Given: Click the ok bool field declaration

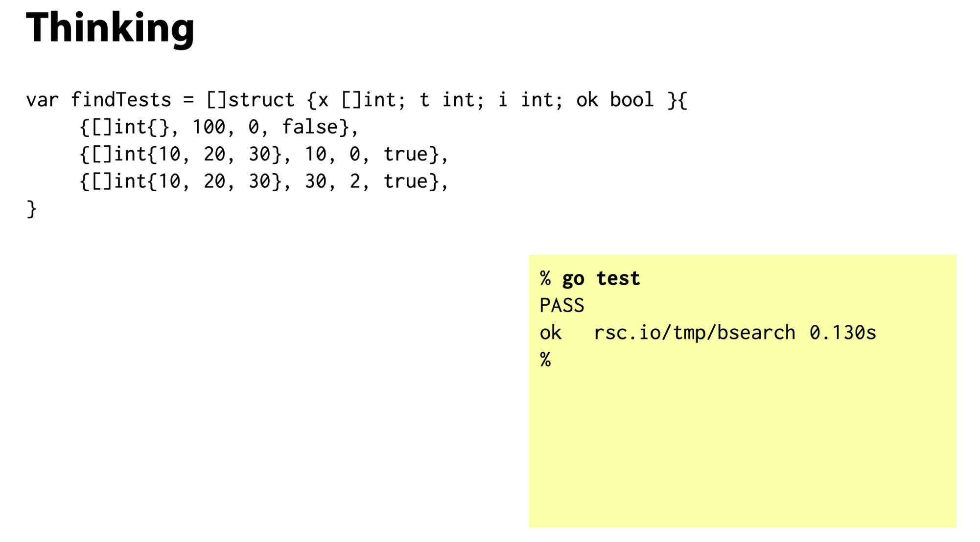Looking at the screenshot, I should 615,100.
